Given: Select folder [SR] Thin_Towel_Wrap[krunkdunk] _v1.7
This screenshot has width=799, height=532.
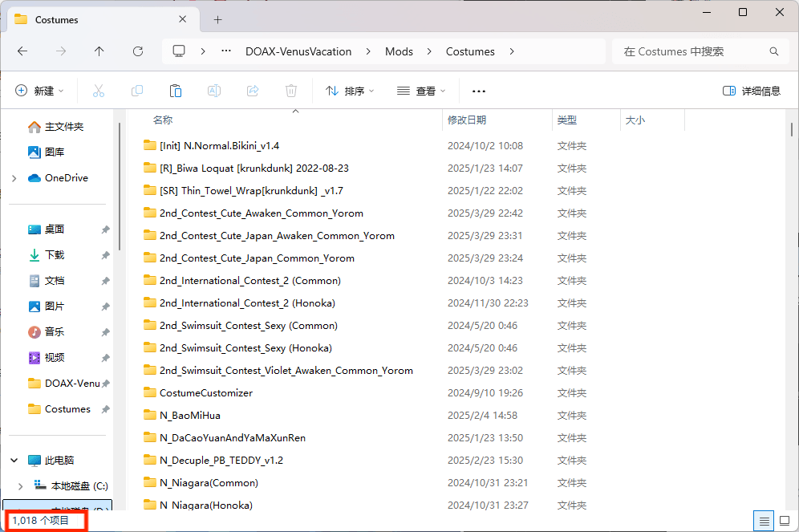Looking at the screenshot, I should pyautogui.click(x=251, y=191).
